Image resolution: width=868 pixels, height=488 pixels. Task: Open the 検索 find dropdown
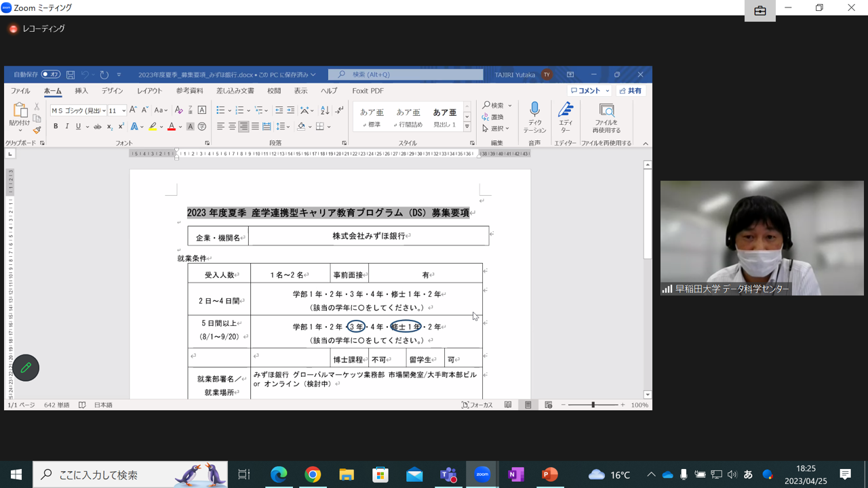click(497, 105)
